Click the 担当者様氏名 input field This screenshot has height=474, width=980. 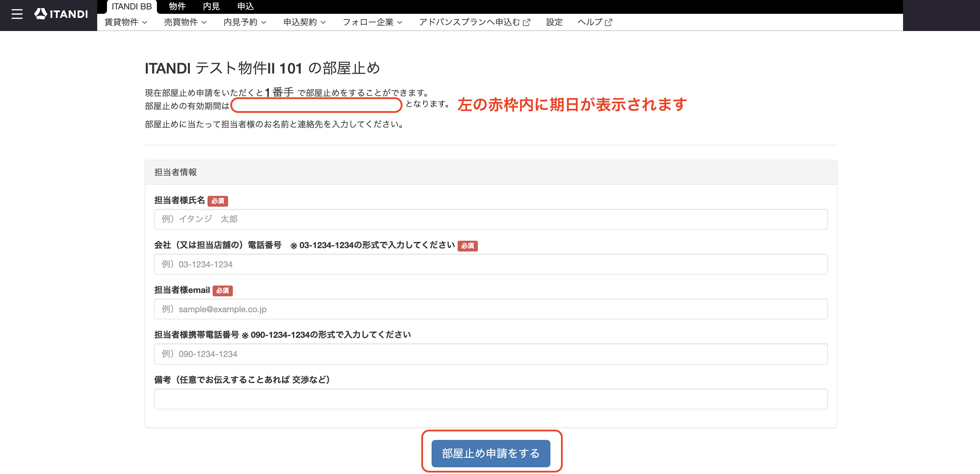[491, 219]
